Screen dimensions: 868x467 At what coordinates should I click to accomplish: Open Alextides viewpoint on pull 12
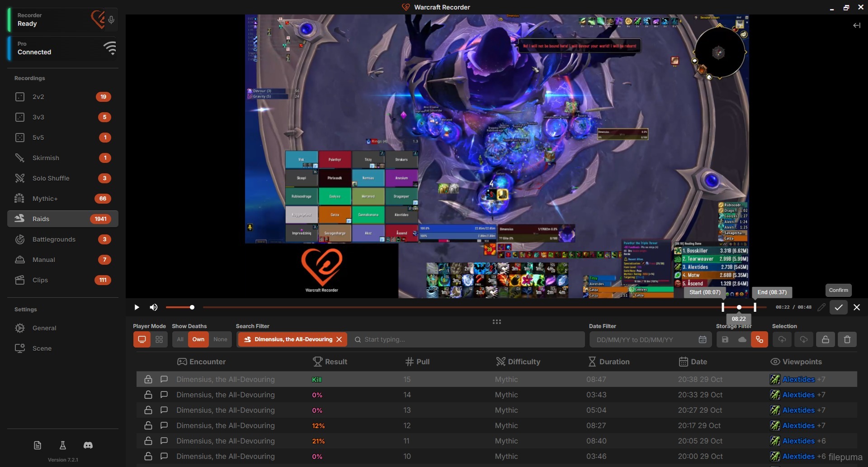pyautogui.click(x=798, y=425)
